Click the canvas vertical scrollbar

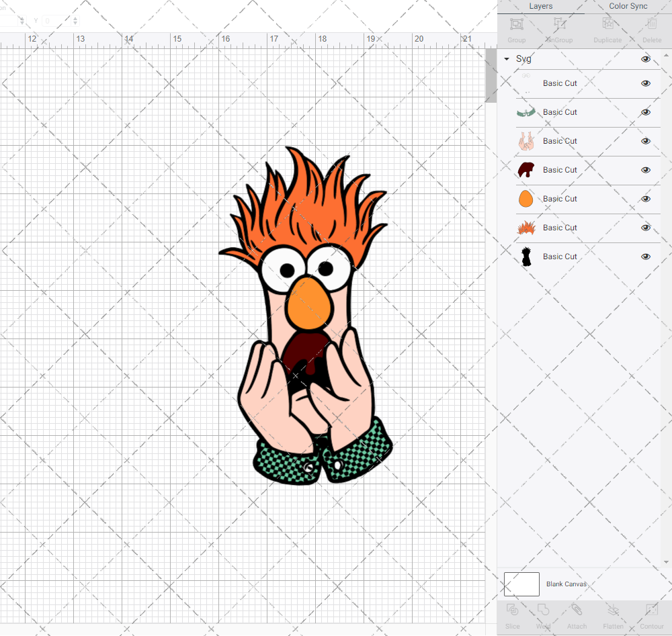coord(491,74)
